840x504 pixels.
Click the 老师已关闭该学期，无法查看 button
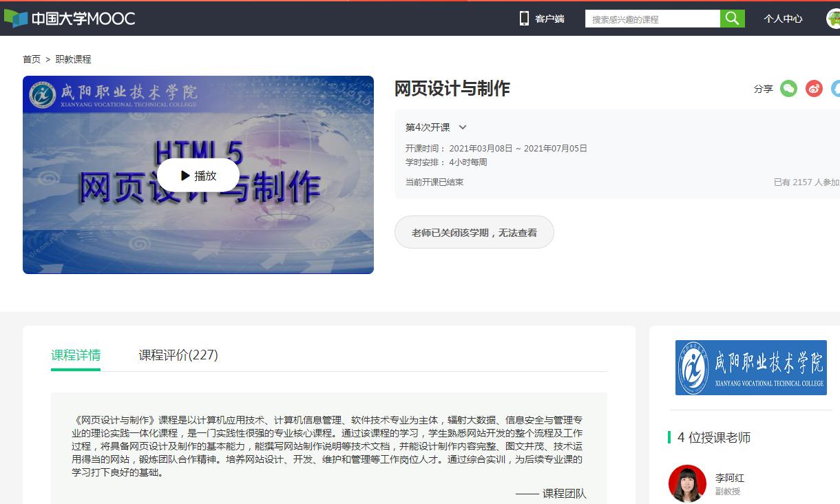point(474,233)
